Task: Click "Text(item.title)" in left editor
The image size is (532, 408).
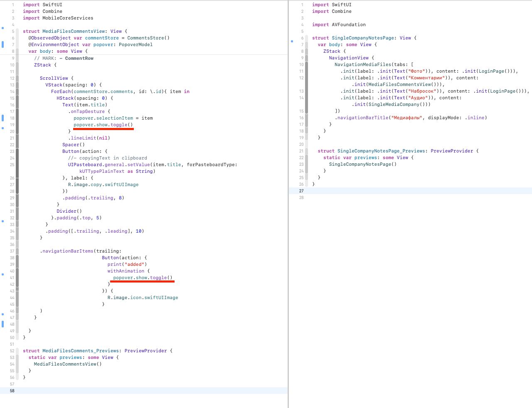Action: click(85, 105)
